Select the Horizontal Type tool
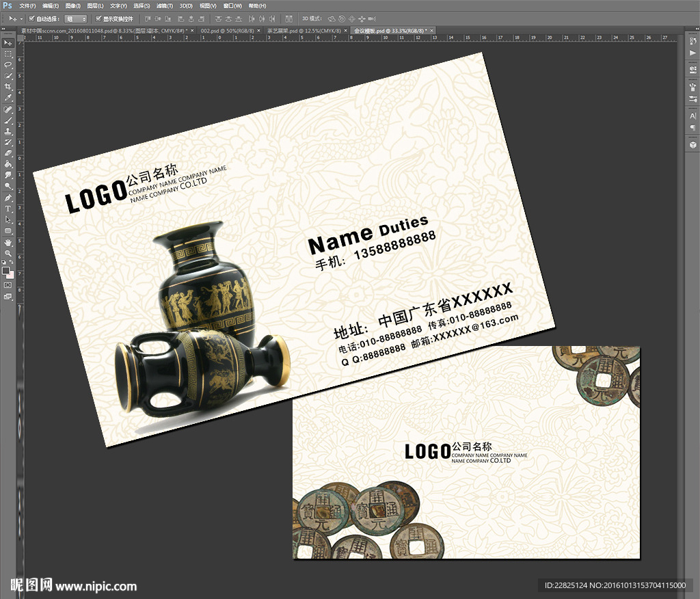 [8, 209]
